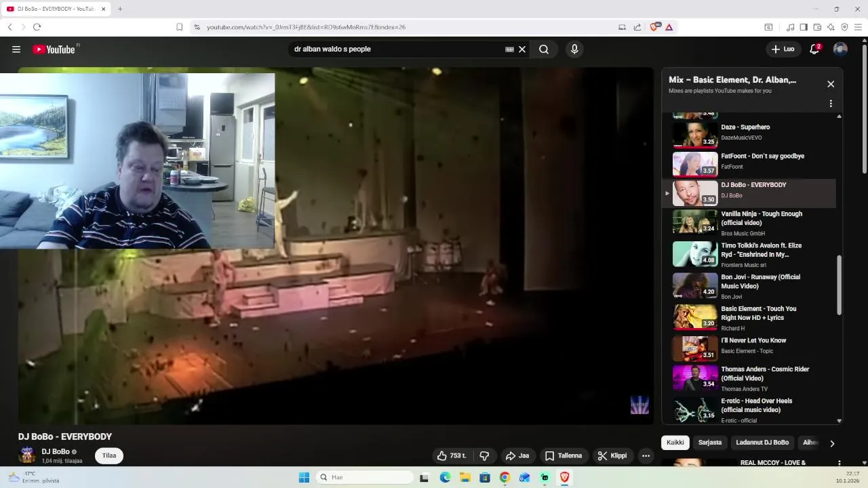
Task: Open Mix playlist three-dot options
Action: tap(831, 104)
